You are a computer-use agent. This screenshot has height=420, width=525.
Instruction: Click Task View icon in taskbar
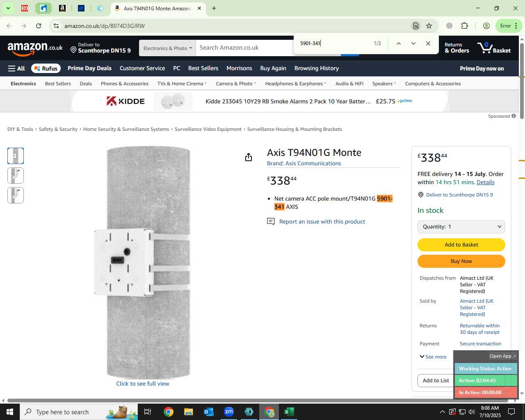[x=148, y=412]
